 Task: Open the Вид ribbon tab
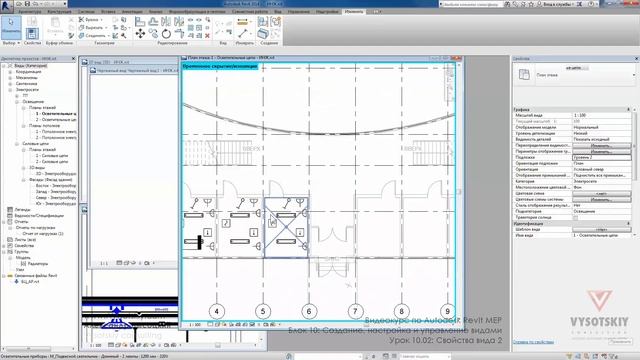tap(278, 11)
